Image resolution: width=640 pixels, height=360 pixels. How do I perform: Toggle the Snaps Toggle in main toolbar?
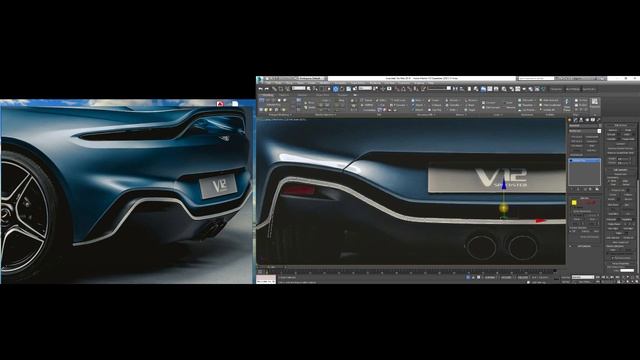coord(397,89)
